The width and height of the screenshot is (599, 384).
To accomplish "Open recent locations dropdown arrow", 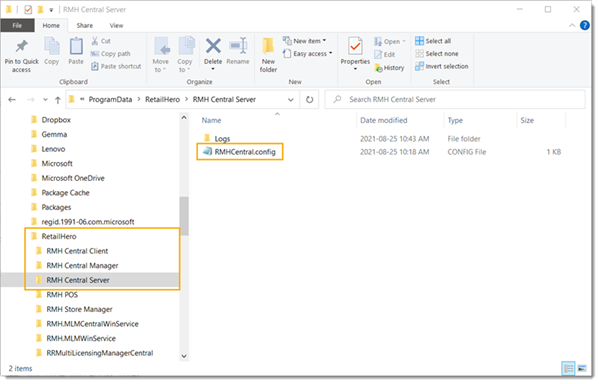I will [x=45, y=100].
